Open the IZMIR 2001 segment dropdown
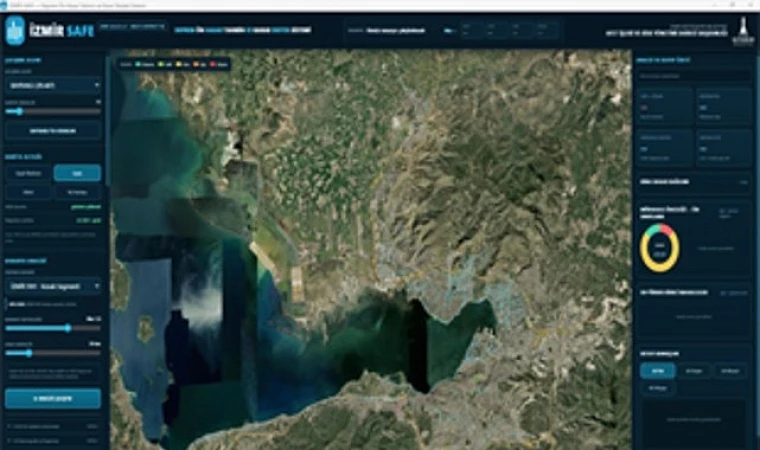Screen dimensions: 760x450 (53, 286)
